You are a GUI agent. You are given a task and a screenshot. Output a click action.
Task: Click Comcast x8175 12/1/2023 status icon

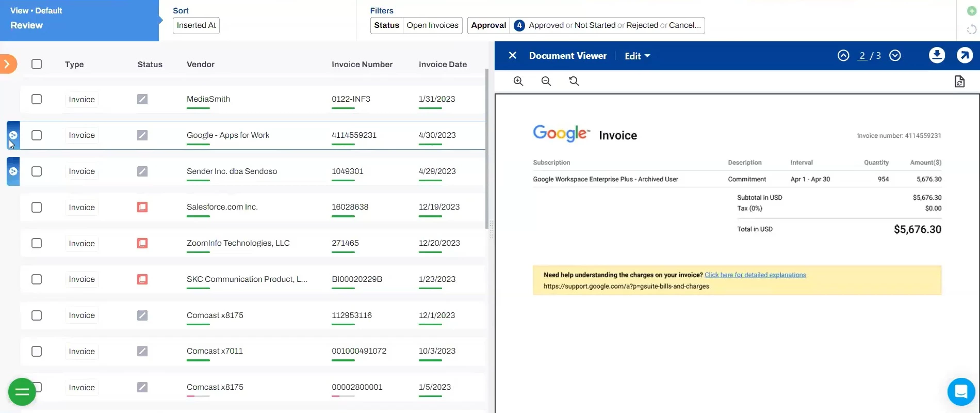click(142, 315)
